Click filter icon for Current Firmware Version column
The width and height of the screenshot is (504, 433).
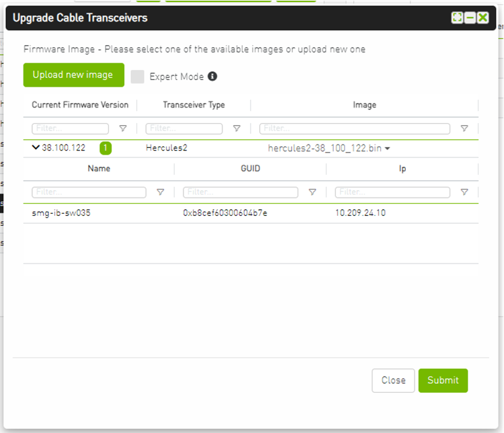tap(123, 128)
